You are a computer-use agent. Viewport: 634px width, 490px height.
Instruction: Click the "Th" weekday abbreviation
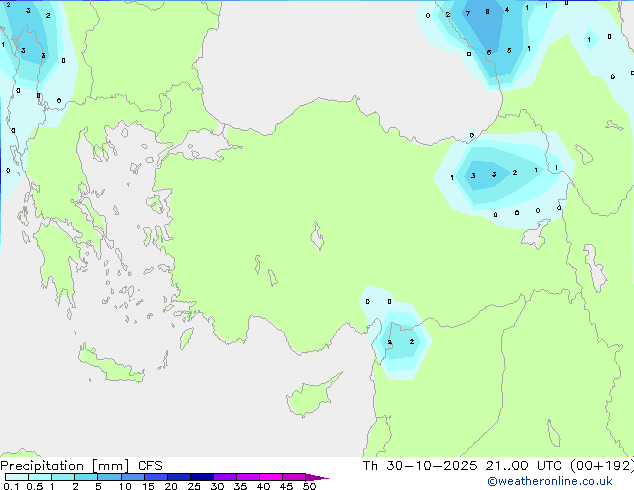tap(370, 466)
